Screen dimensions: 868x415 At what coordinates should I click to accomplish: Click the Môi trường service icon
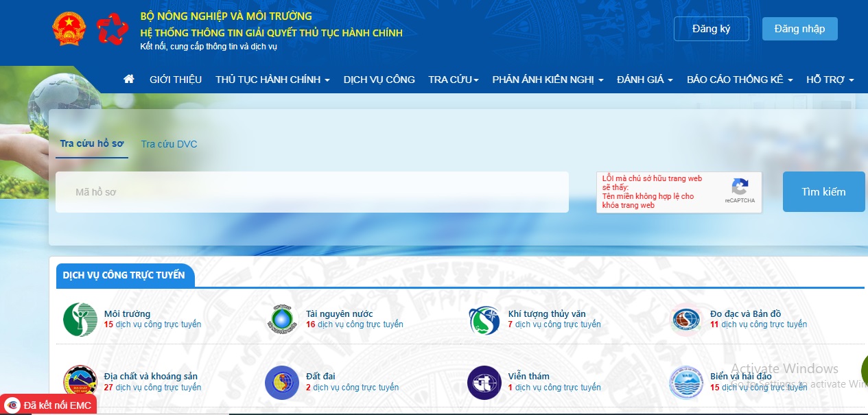(x=80, y=320)
